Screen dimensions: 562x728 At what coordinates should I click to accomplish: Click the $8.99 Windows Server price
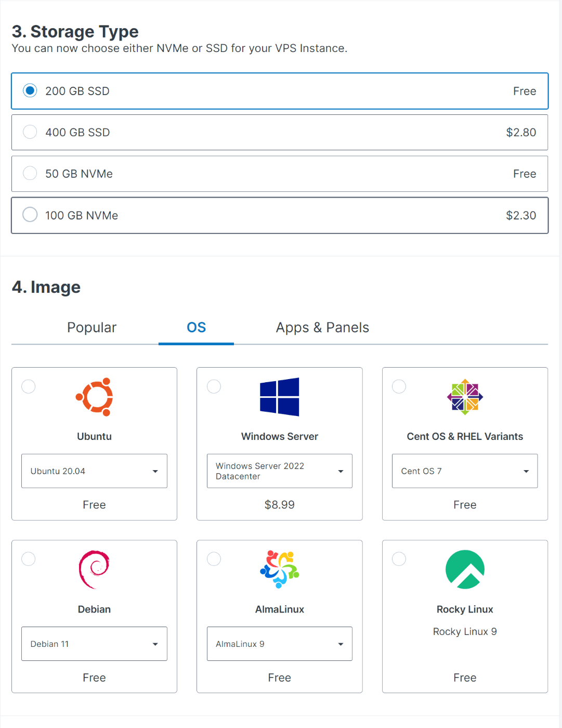point(280,505)
